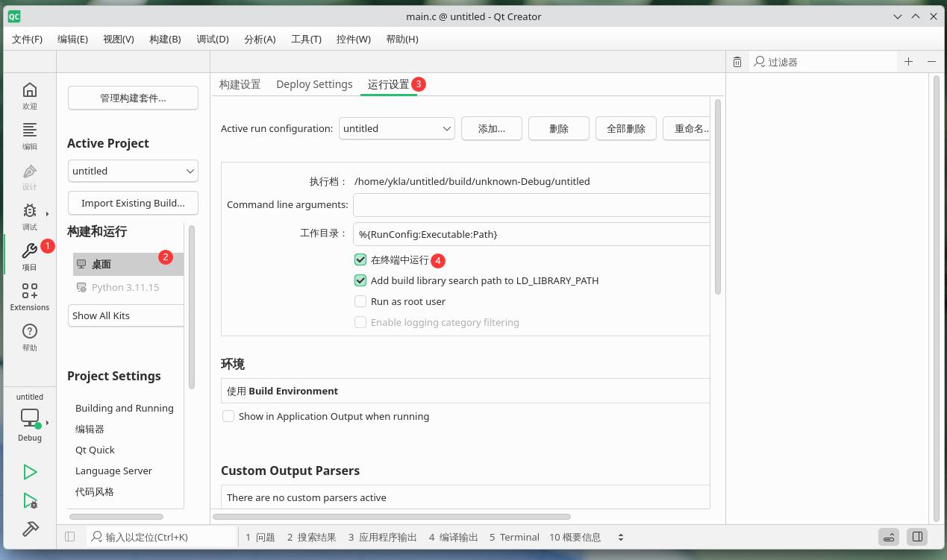Clear the output with trash icon

click(x=737, y=62)
